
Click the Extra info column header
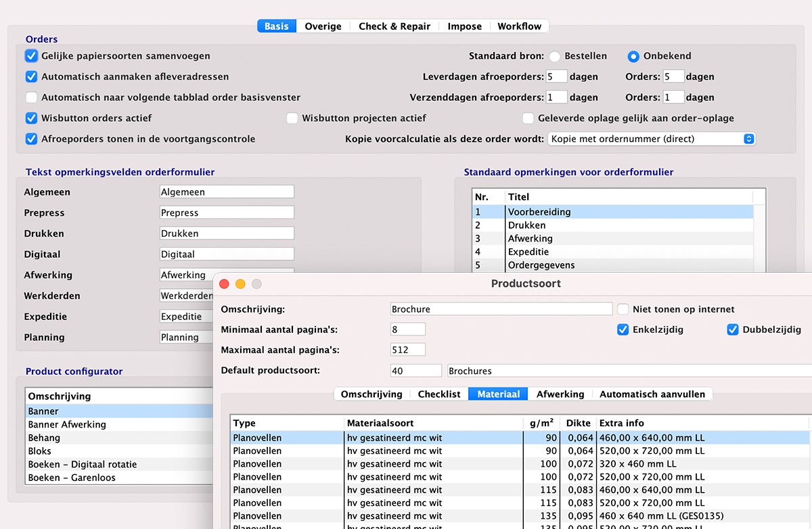[x=702, y=423]
